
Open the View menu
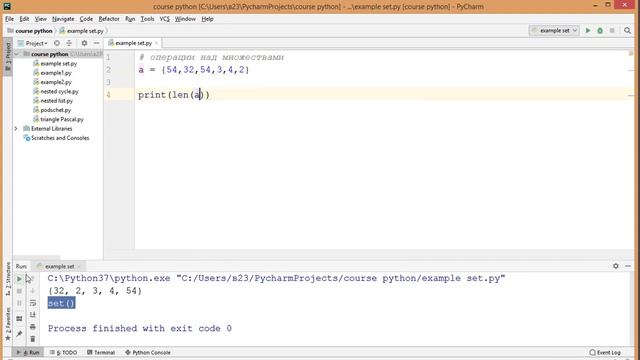click(40, 19)
